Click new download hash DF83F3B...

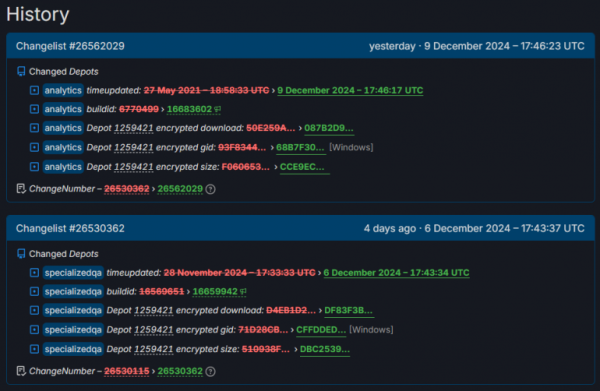349,311
